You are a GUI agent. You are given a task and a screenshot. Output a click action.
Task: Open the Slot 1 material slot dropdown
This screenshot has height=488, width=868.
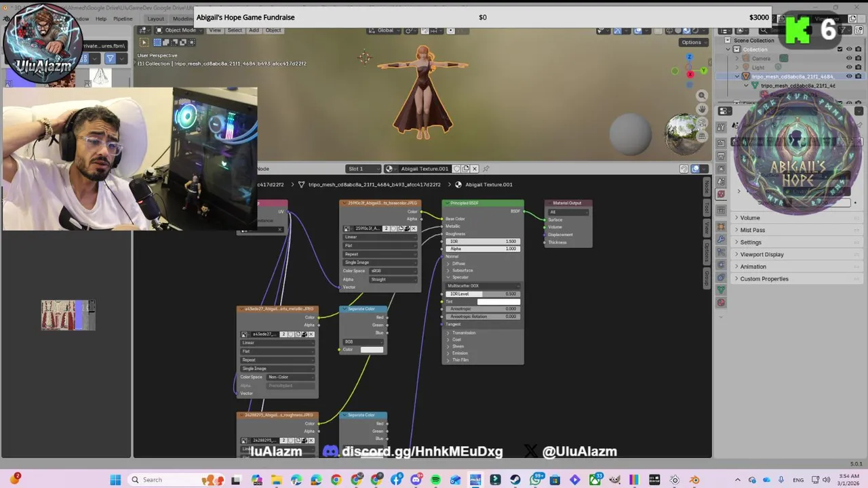(363, 169)
